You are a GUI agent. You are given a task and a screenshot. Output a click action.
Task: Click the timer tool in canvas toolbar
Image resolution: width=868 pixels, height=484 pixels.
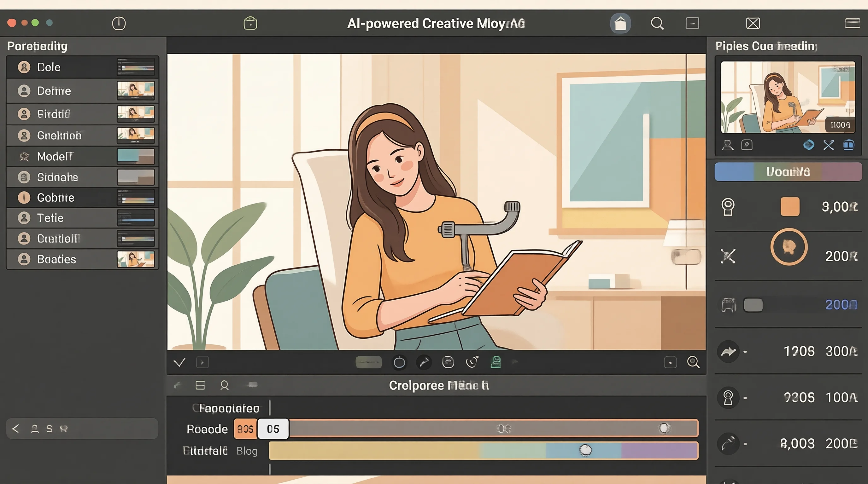click(x=472, y=362)
